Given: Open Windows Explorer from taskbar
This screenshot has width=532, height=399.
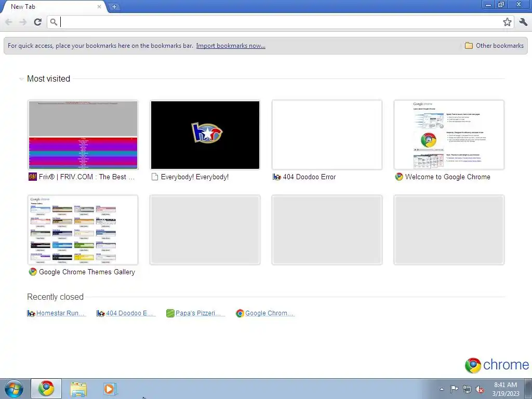Looking at the screenshot, I should [x=78, y=389].
